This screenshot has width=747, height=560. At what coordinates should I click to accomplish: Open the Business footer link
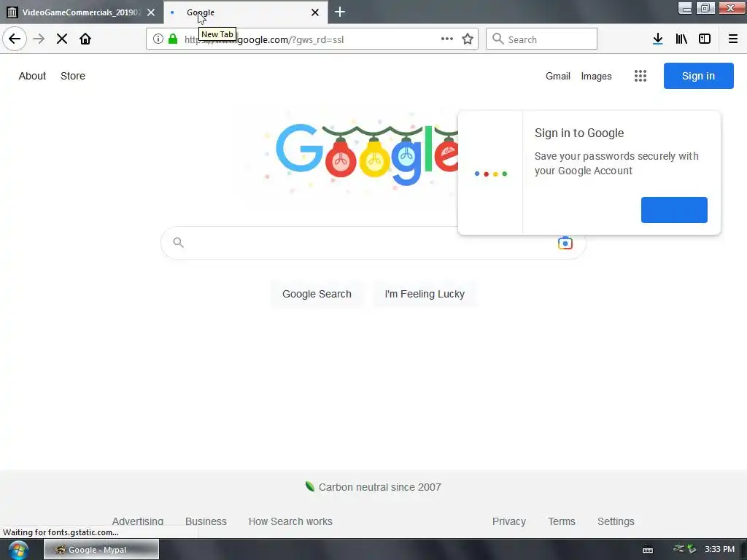(x=206, y=521)
